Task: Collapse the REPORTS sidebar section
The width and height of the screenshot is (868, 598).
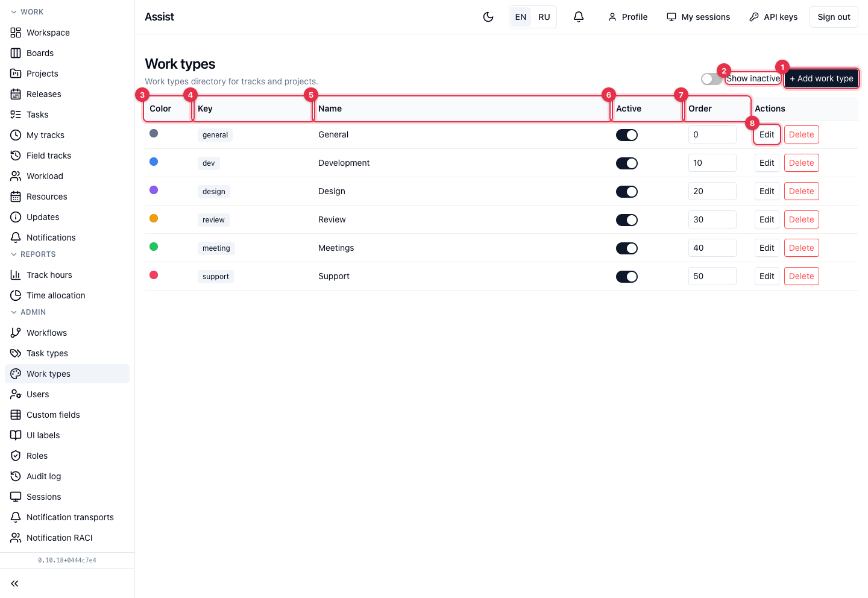Action: (33, 254)
